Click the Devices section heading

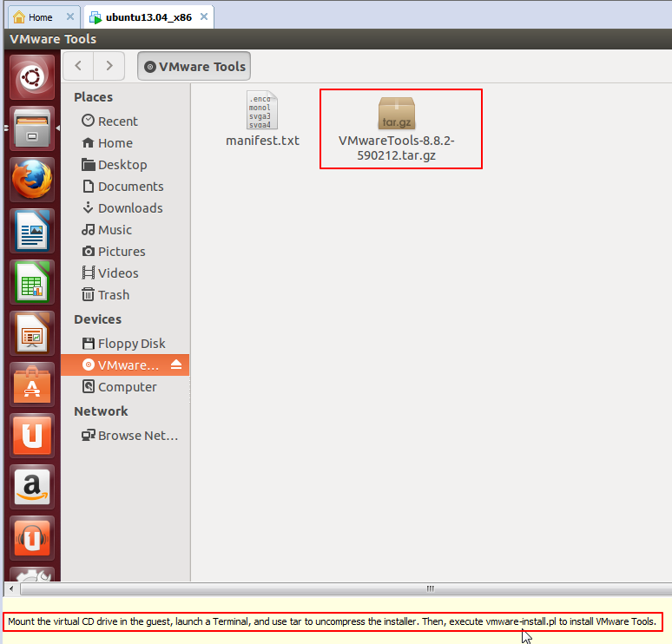tap(97, 319)
